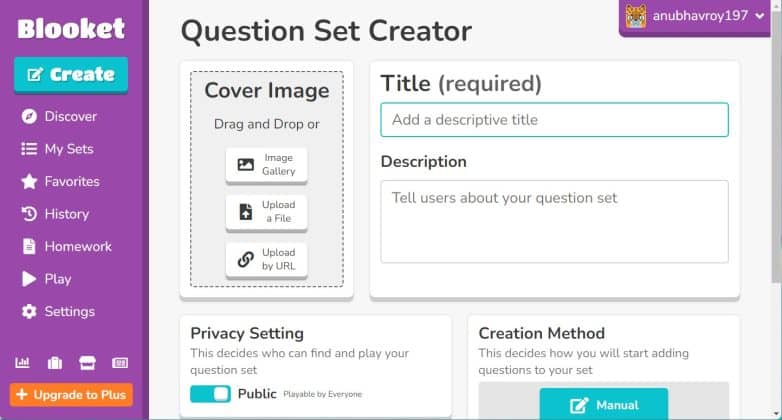The width and height of the screenshot is (782, 420).
Task: Click the Discover compass icon
Action: tap(29, 116)
